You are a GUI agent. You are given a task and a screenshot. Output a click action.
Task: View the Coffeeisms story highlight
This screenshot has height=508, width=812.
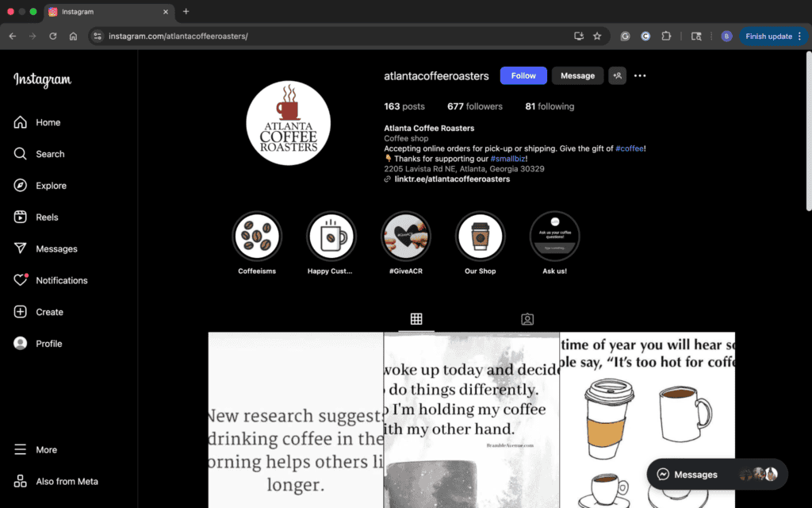256,236
